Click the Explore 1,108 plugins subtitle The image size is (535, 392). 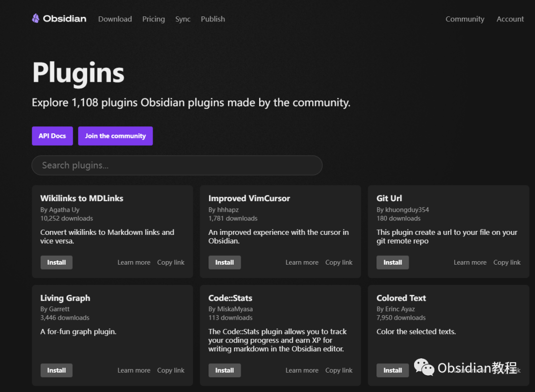[191, 103]
